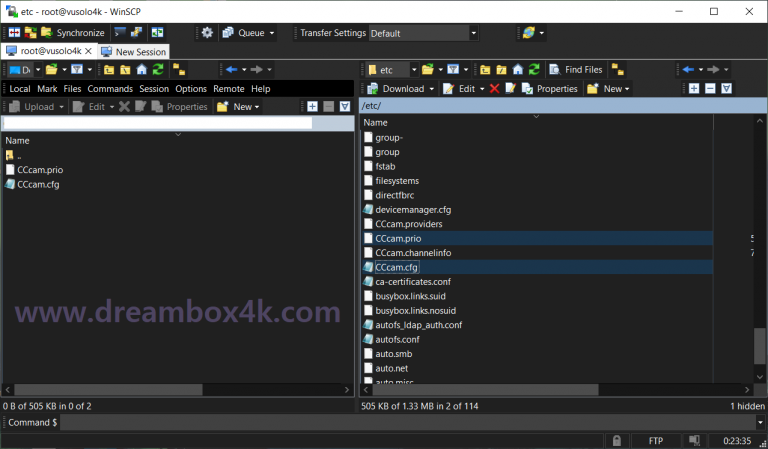Image resolution: width=768 pixels, height=449 pixels.
Task: Go to local home directory icon
Action: (x=142, y=70)
